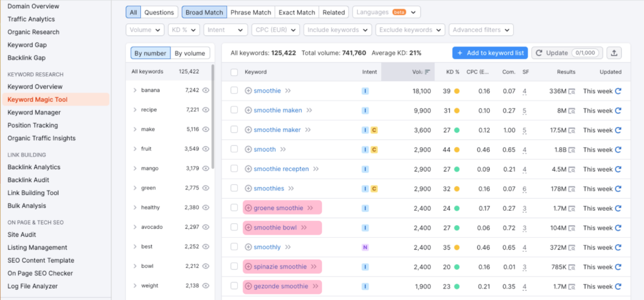Add smoothie keyword with plus icon
This screenshot has height=300, width=644.
tap(248, 91)
